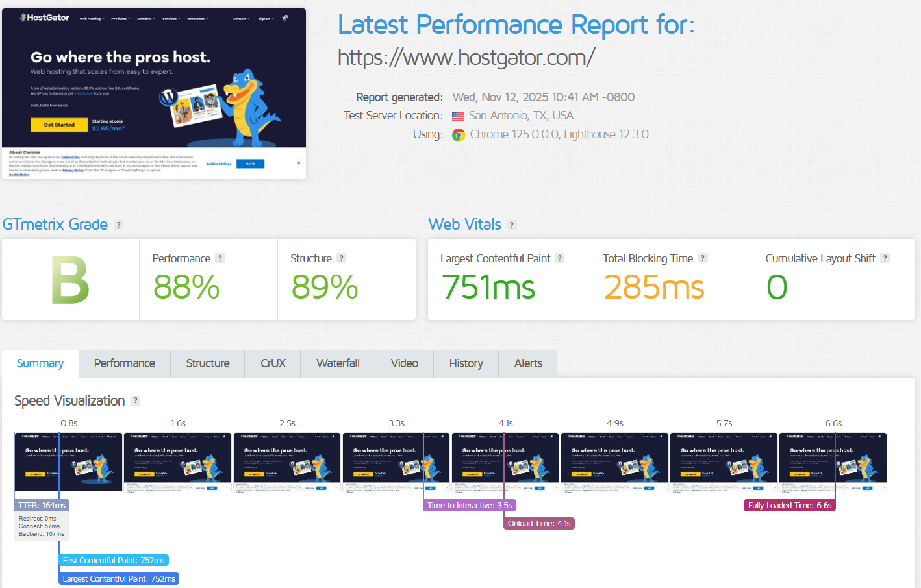The height and width of the screenshot is (588, 921).
Task: Click the 89% Structure score
Action: pyautogui.click(x=325, y=287)
